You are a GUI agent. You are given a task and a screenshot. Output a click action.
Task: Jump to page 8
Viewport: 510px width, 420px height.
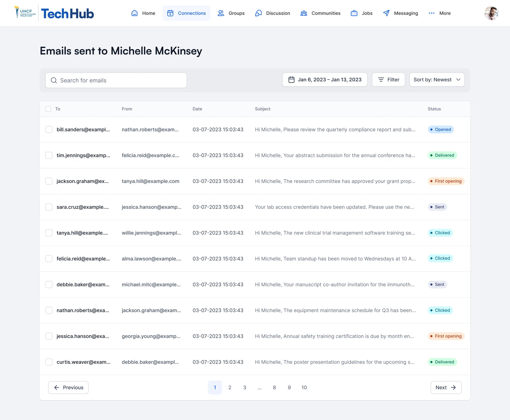click(274, 388)
